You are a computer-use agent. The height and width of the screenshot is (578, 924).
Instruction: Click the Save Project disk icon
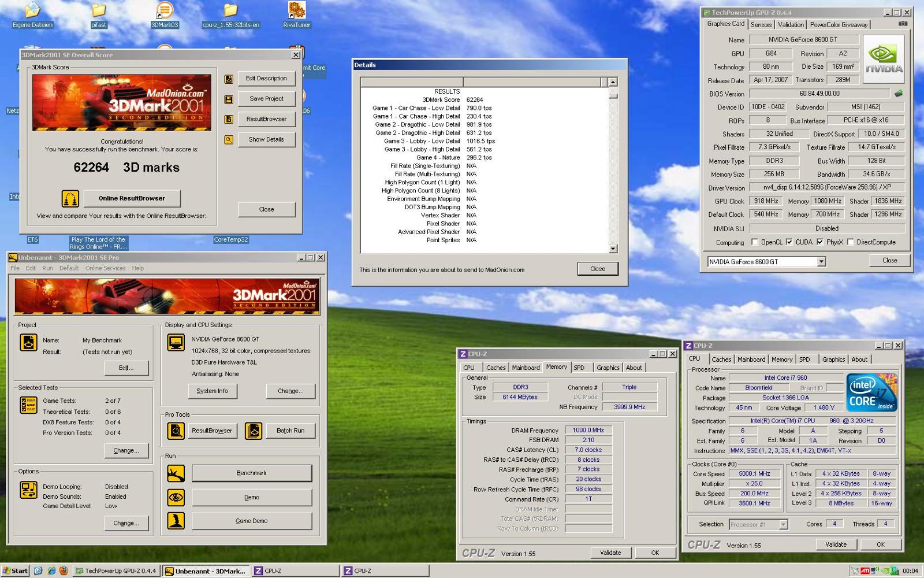coord(229,99)
